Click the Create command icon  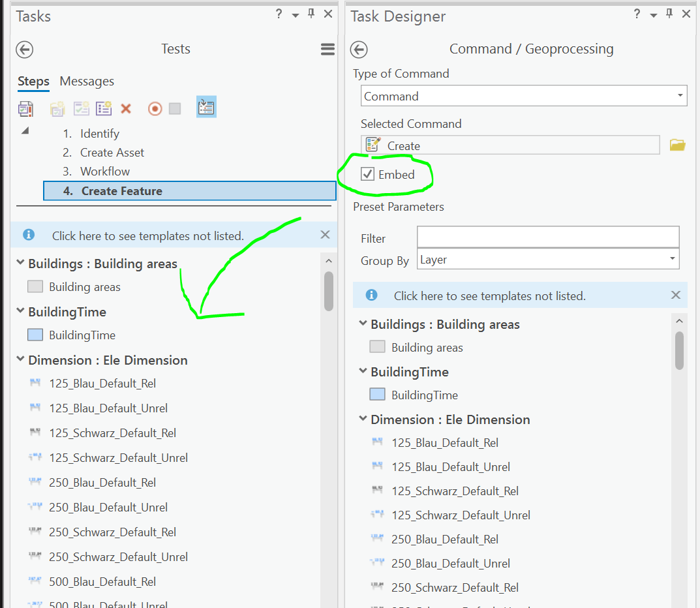pyautogui.click(x=374, y=144)
